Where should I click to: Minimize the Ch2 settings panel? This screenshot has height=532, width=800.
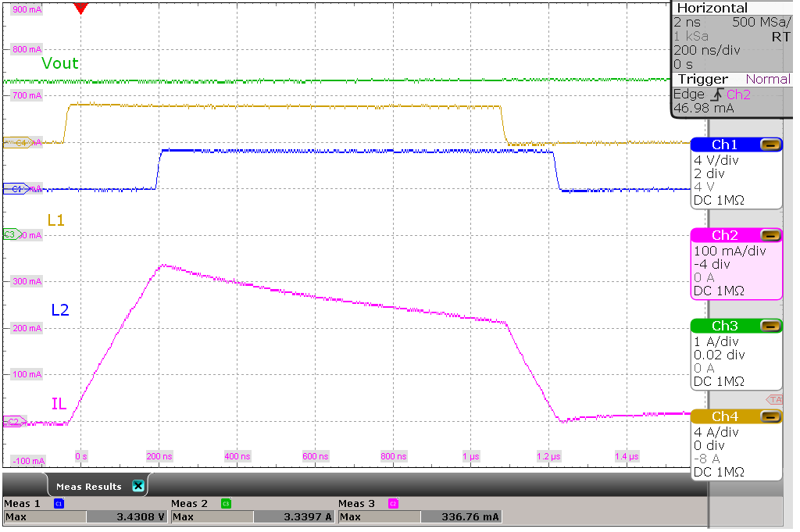tap(772, 235)
